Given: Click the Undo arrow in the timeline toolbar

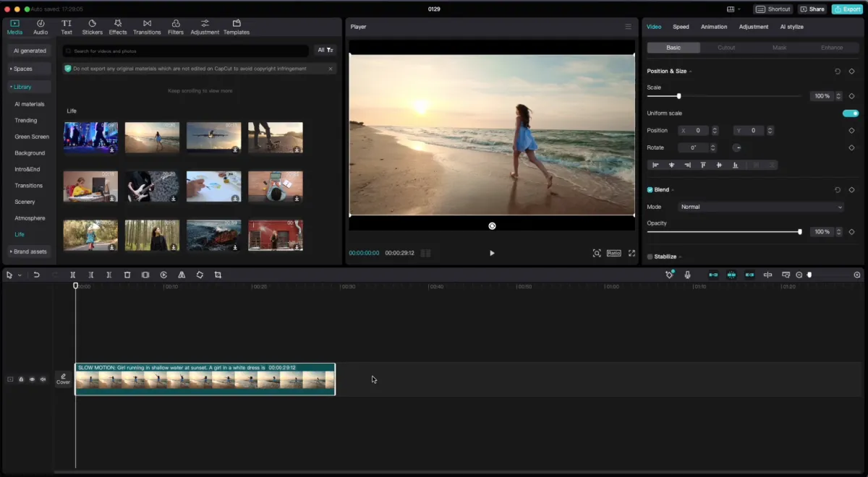Looking at the screenshot, I should point(36,275).
